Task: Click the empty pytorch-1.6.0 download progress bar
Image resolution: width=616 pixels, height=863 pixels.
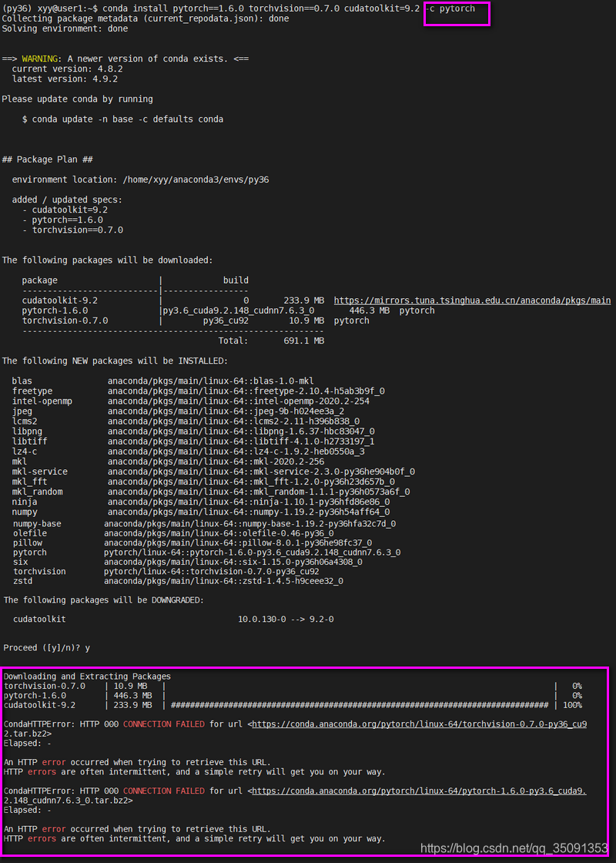Action: coord(360,696)
